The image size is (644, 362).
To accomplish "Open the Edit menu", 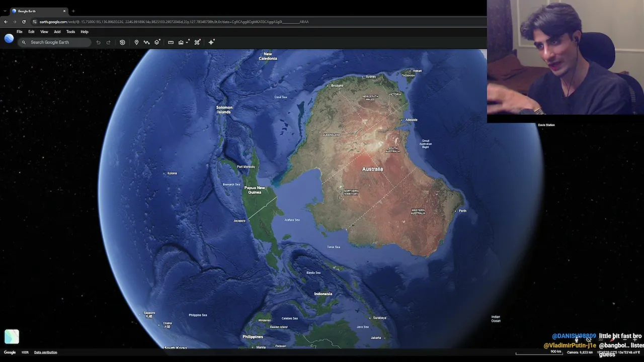I will tap(31, 32).
